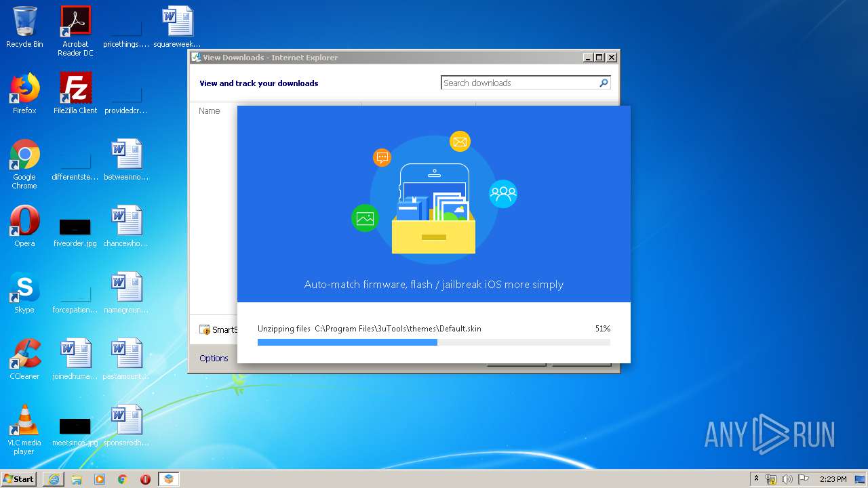Click the yellow mail bubble icon

460,142
